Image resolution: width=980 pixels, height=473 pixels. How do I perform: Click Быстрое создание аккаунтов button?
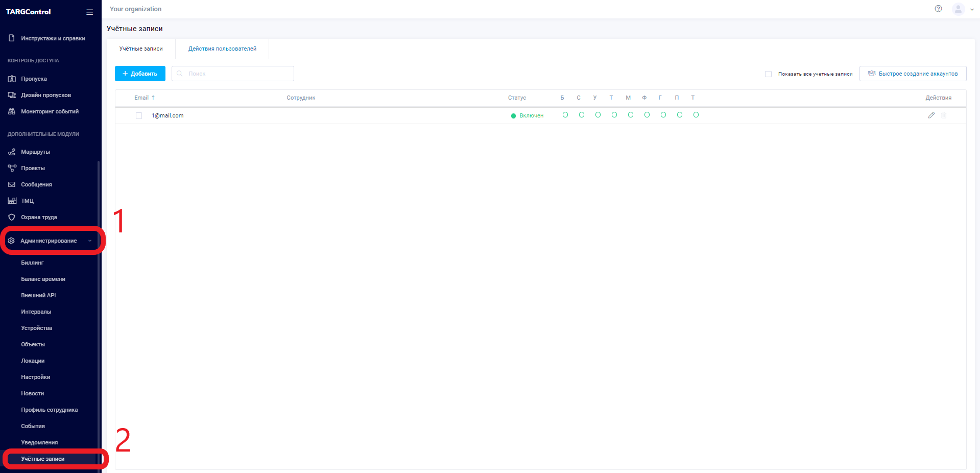913,74
